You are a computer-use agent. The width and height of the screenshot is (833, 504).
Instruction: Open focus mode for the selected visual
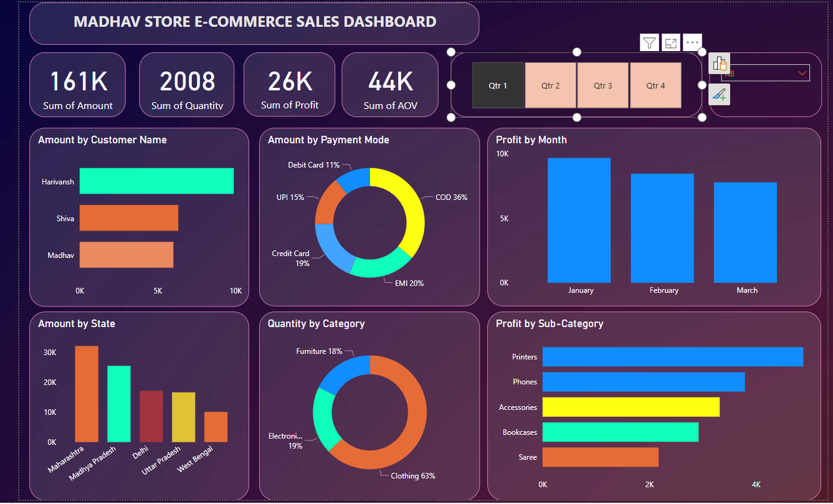(670, 42)
